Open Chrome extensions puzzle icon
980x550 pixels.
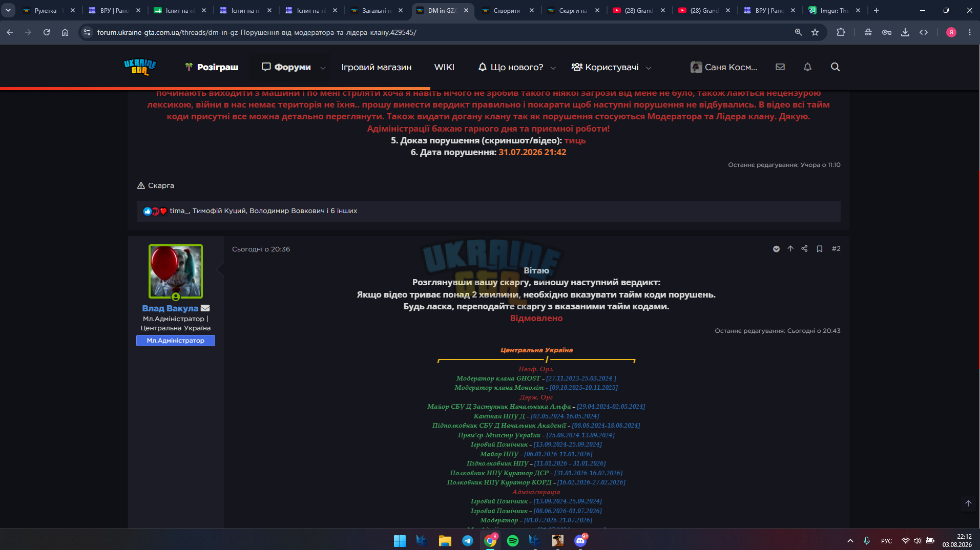tap(841, 32)
